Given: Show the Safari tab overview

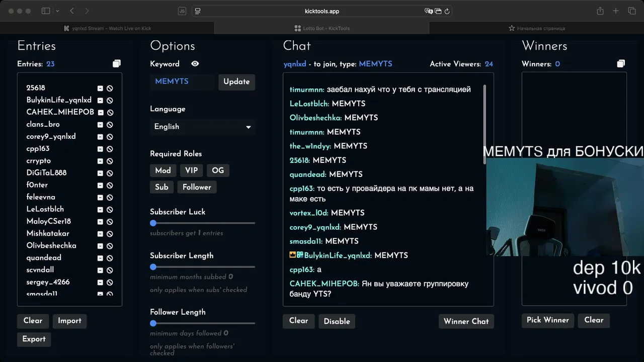Looking at the screenshot, I should click(x=632, y=11).
